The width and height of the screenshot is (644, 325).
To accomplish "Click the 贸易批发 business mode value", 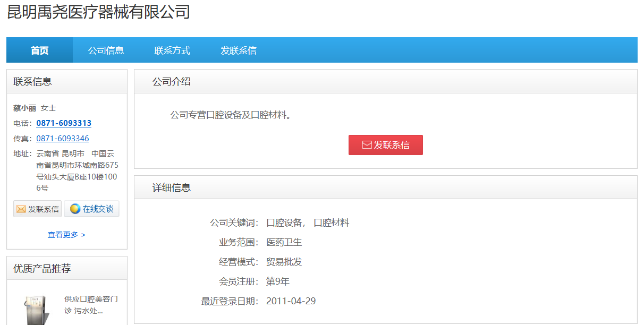I will pos(284,262).
